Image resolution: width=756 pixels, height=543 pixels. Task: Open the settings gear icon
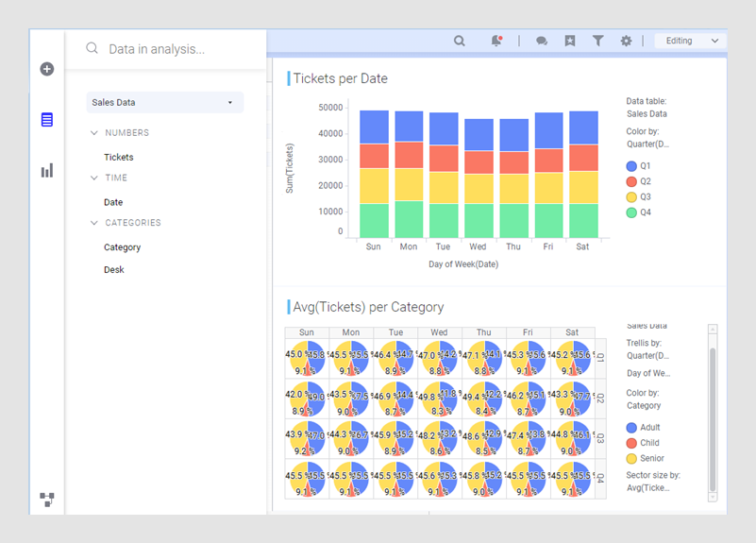coord(626,41)
